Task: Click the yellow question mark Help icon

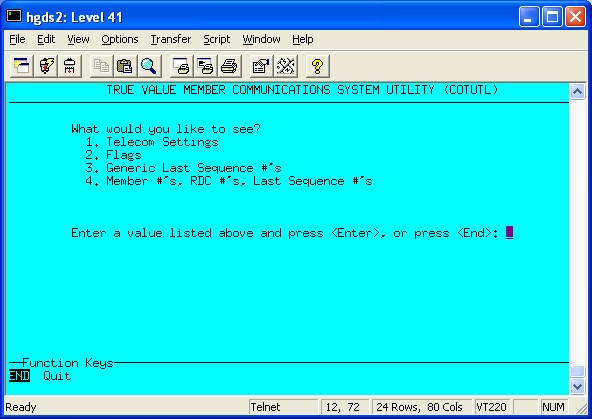Action: click(317, 66)
